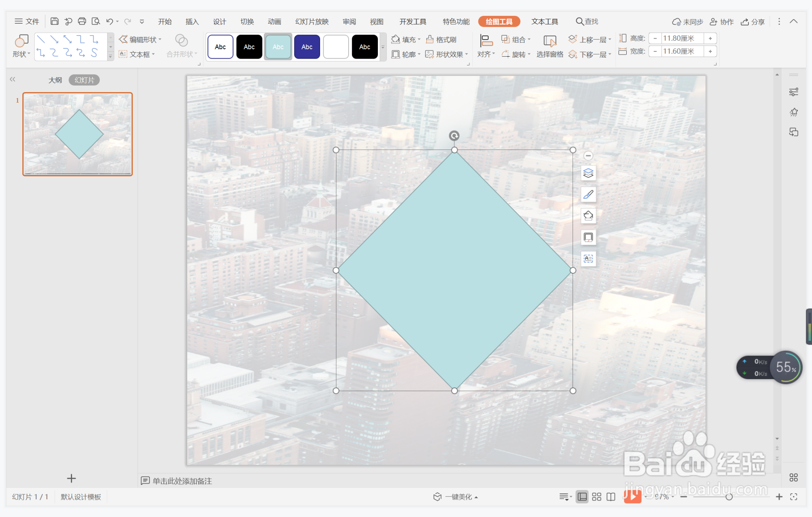
Task: Click the Format Painter (格式刷) icon
Action: tap(441, 40)
